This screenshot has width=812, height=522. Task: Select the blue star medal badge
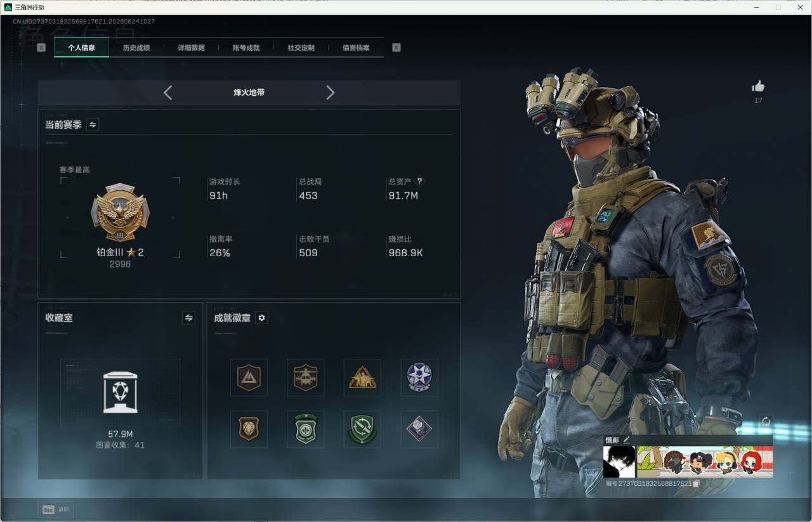pos(419,378)
